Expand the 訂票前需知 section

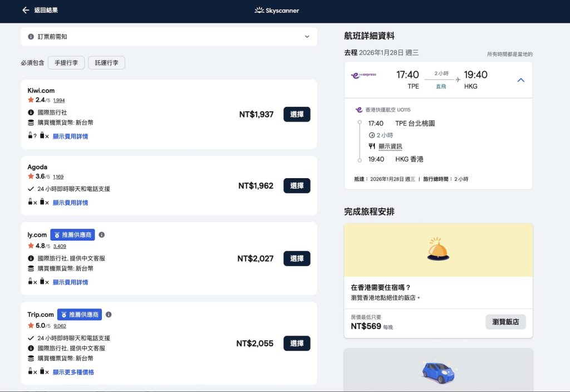pos(306,37)
